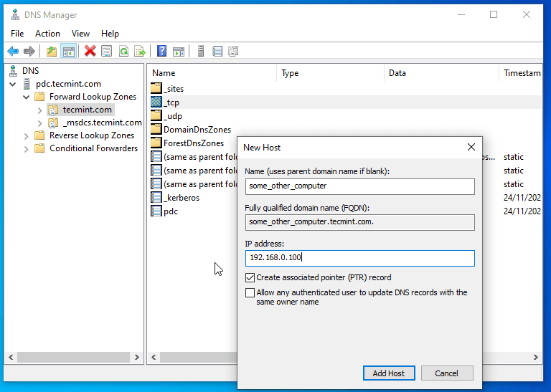Expand the Conditional Forwarders node
The width and height of the screenshot is (551, 392).
coord(27,148)
